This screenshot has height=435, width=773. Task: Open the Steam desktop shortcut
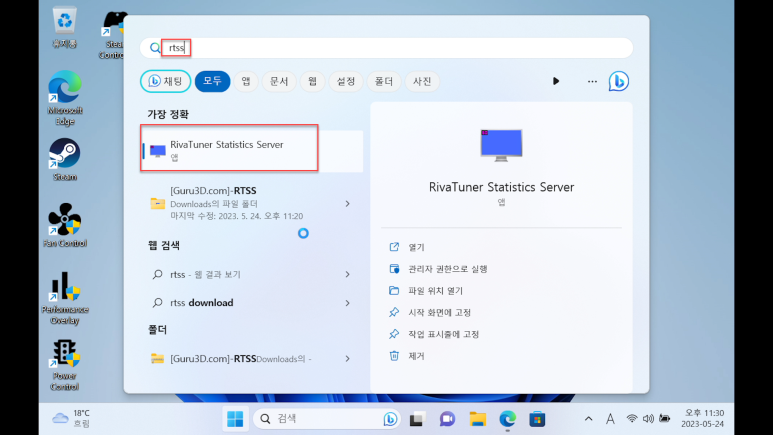click(65, 160)
